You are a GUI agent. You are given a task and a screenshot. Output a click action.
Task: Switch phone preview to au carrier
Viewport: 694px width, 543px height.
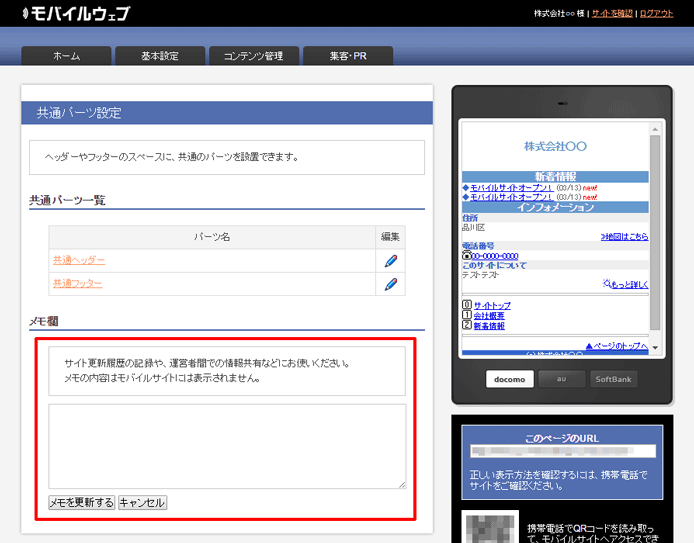click(x=561, y=379)
